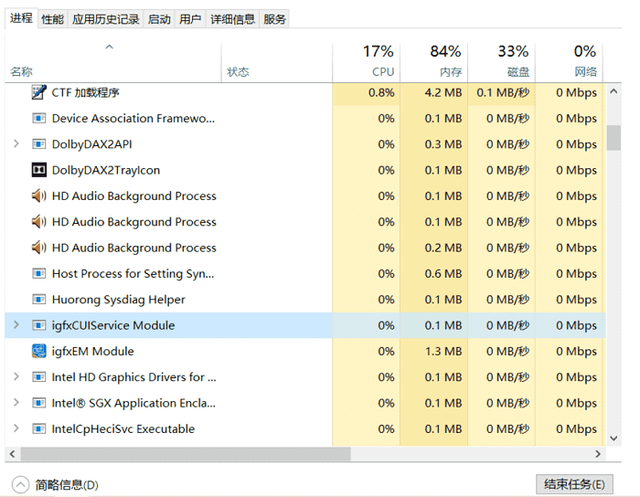Click the Intel SGX Application Enclave icon
Image resolution: width=640 pixels, height=497 pixels.
pyautogui.click(x=39, y=403)
